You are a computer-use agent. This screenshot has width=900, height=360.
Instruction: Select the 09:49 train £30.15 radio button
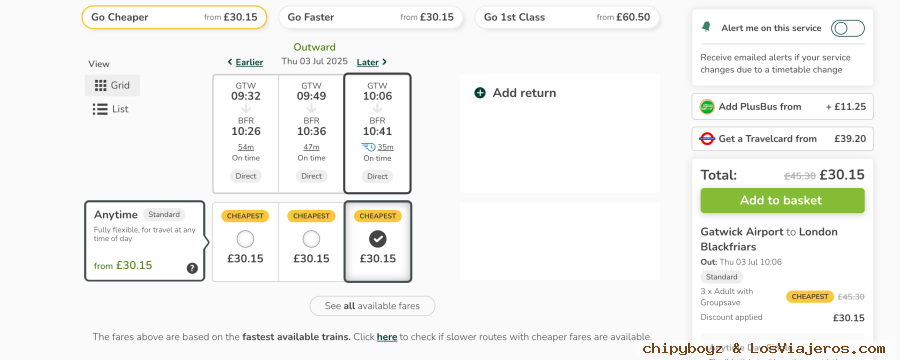coord(311,239)
